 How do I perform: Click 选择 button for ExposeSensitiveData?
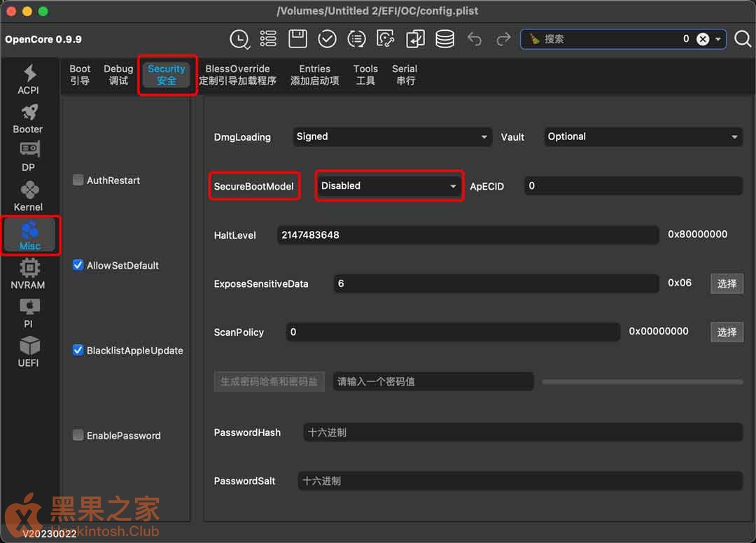click(x=727, y=284)
